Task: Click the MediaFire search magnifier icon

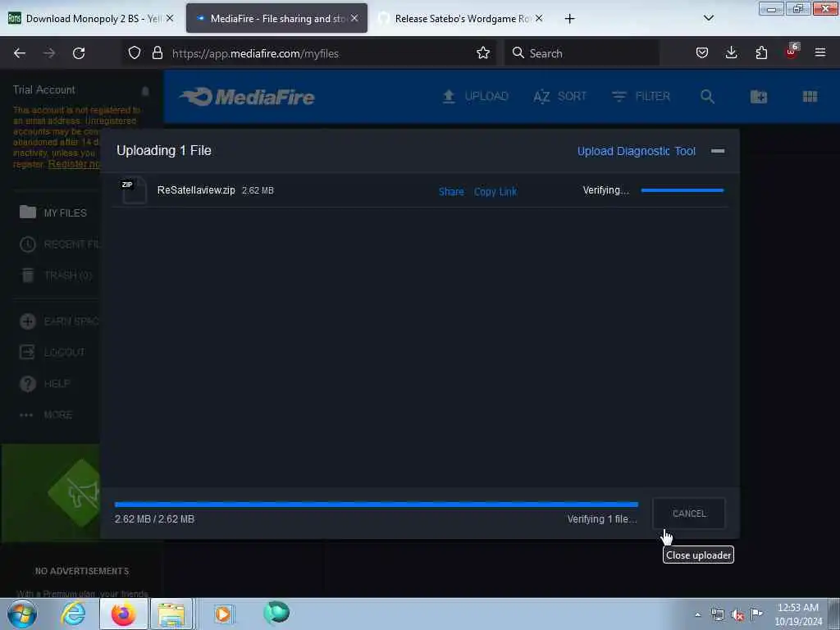Action: pyautogui.click(x=707, y=97)
